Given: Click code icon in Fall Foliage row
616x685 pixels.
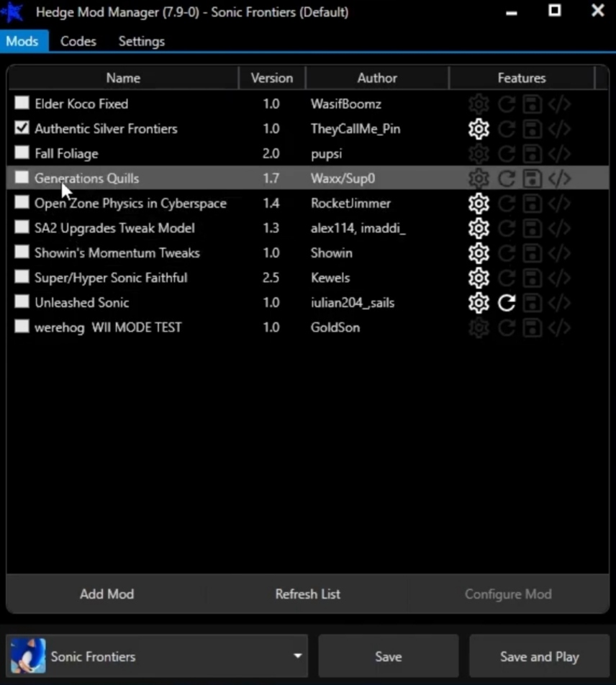Looking at the screenshot, I should point(560,154).
